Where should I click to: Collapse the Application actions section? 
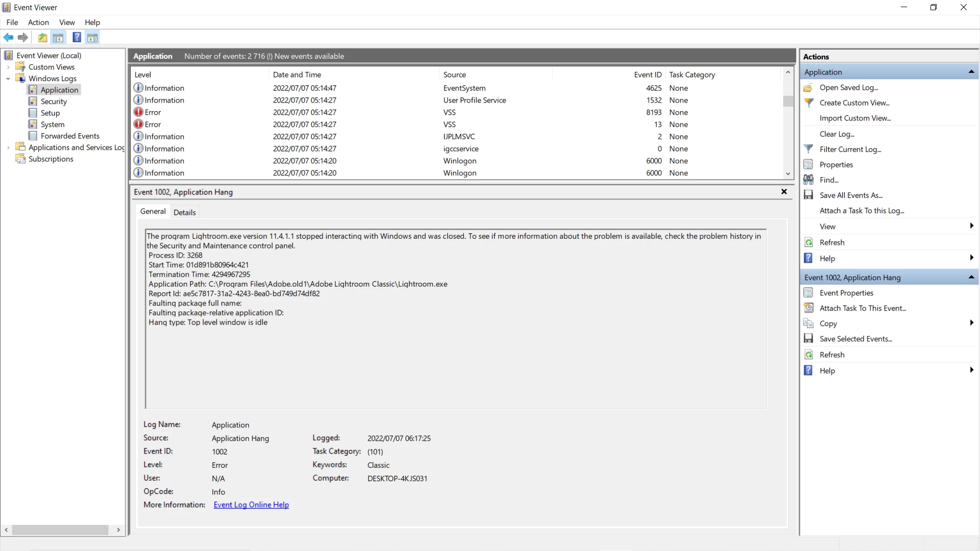coord(971,72)
